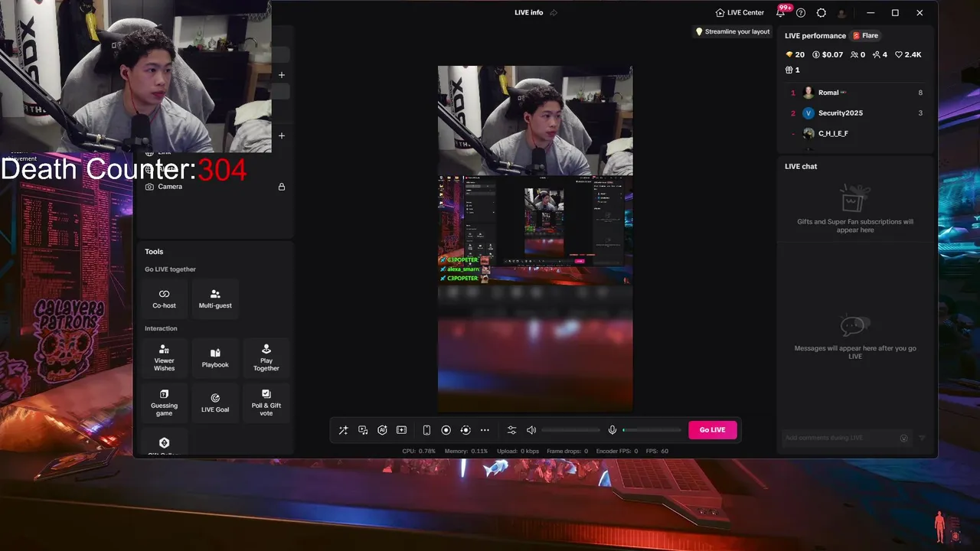Start recording with the record circle icon

click(x=446, y=430)
